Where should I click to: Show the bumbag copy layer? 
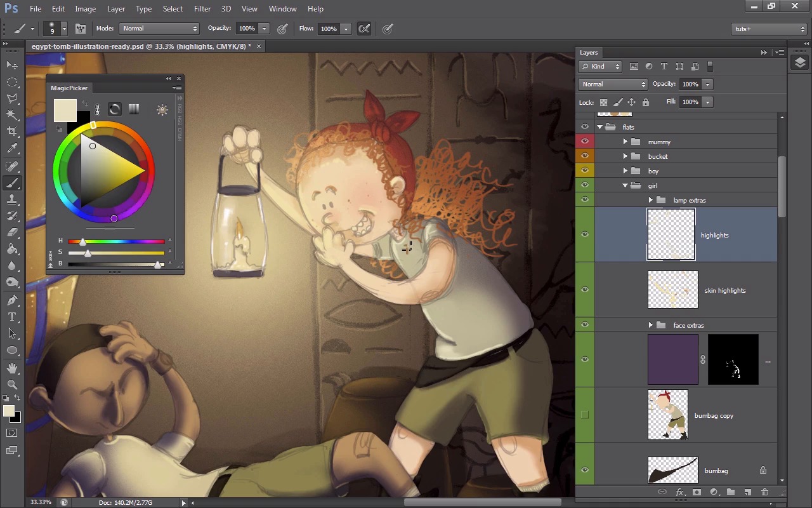pos(585,415)
